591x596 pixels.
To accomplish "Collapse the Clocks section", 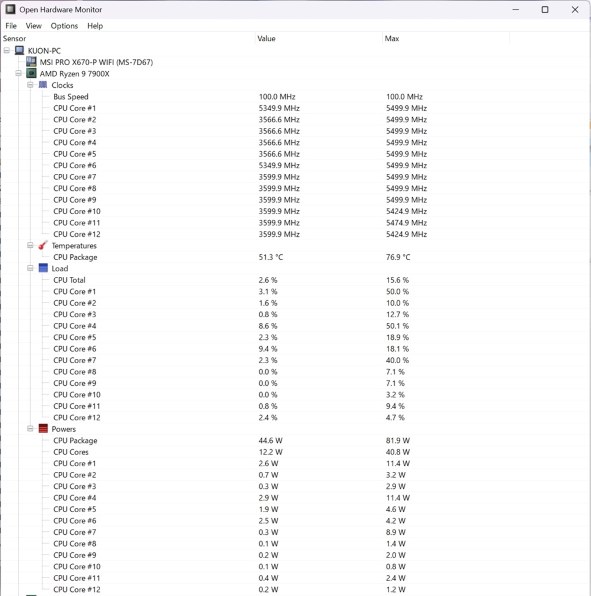I will (30, 85).
